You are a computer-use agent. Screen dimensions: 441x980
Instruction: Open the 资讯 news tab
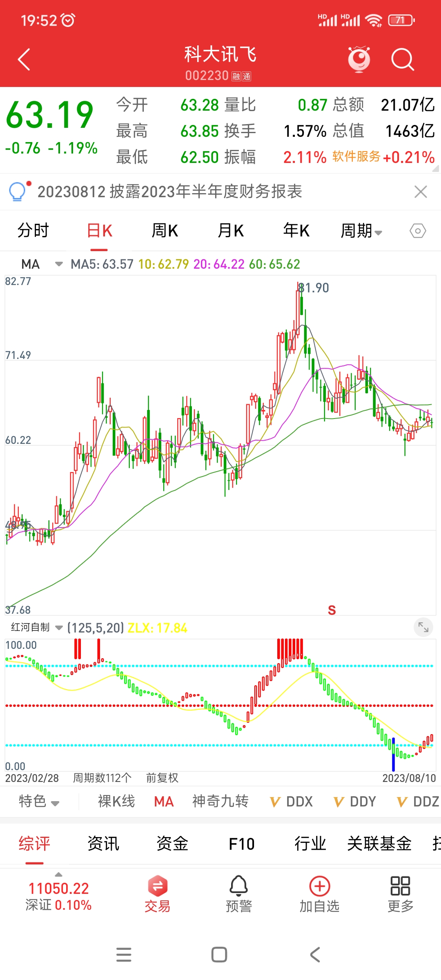pyautogui.click(x=103, y=844)
